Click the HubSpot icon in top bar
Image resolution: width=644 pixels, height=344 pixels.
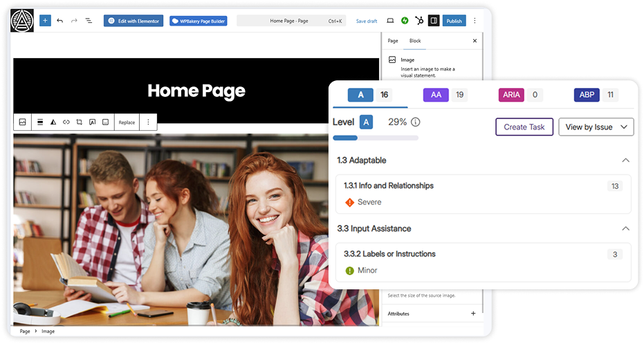point(419,21)
